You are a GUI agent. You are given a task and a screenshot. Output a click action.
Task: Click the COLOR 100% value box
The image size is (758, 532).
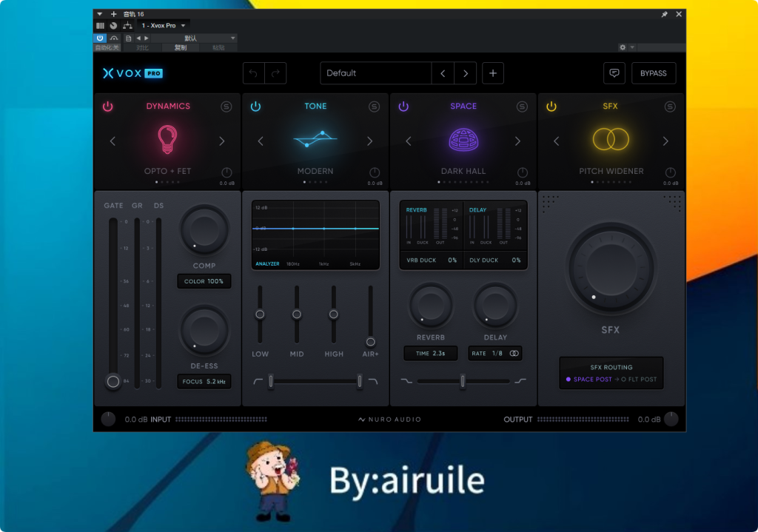(204, 281)
